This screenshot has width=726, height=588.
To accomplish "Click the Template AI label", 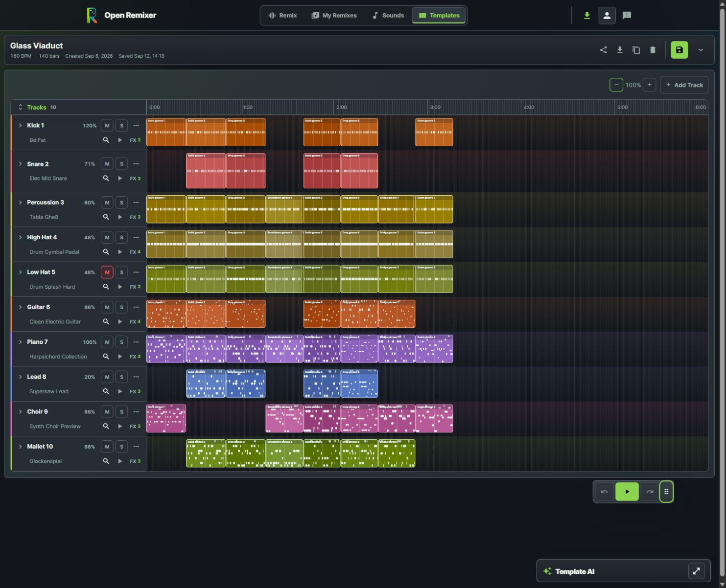I will pyautogui.click(x=575, y=571).
